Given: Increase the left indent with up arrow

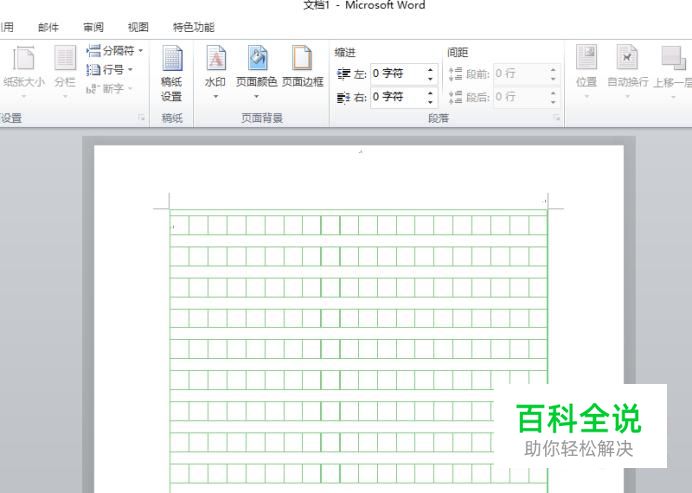Looking at the screenshot, I should 430,69.
